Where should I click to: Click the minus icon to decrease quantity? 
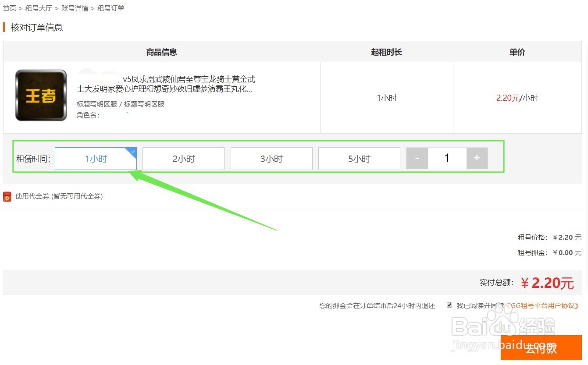pos(417,158)
